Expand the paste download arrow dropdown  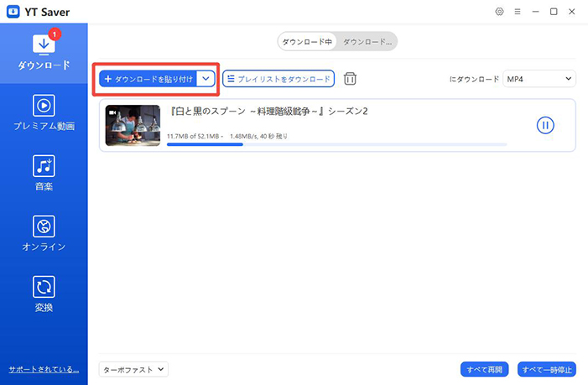206,79
